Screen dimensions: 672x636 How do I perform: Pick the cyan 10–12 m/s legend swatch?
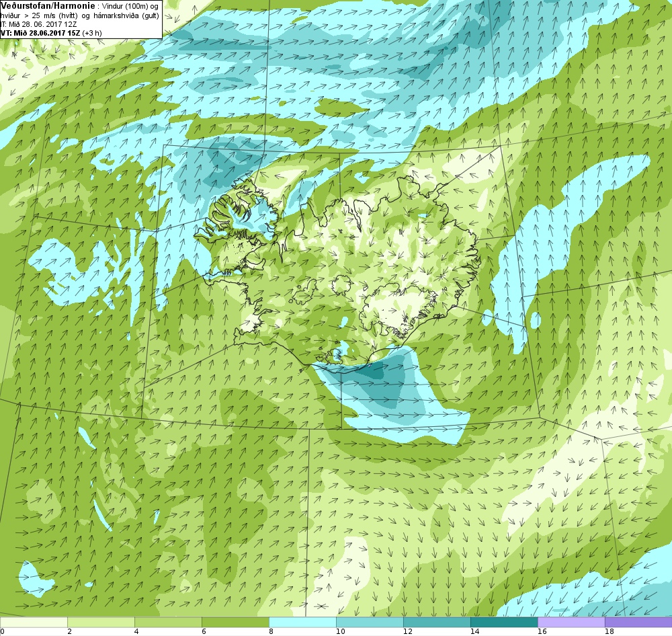370,621
